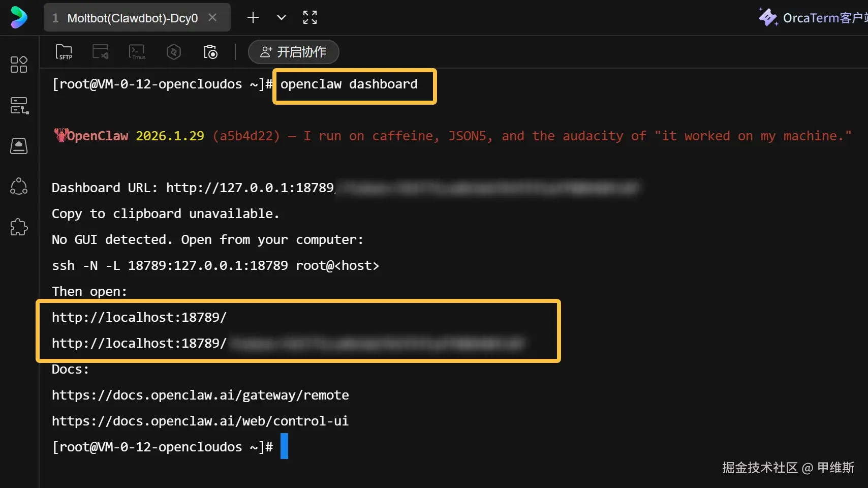Open the SFTP file manager
This screenshot has height=488, width=868.
coord(64,52)
